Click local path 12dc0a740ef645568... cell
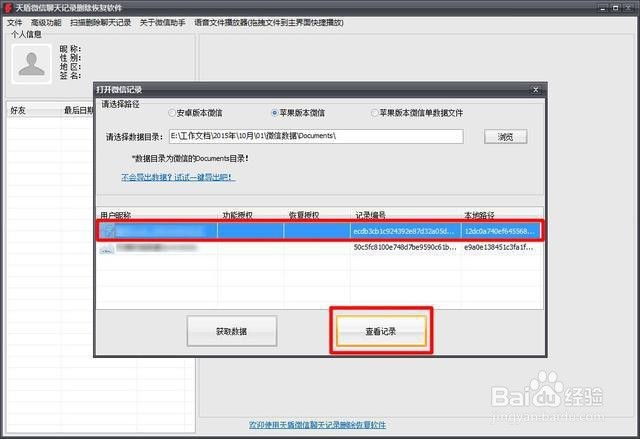 click(x=500, y=231)
